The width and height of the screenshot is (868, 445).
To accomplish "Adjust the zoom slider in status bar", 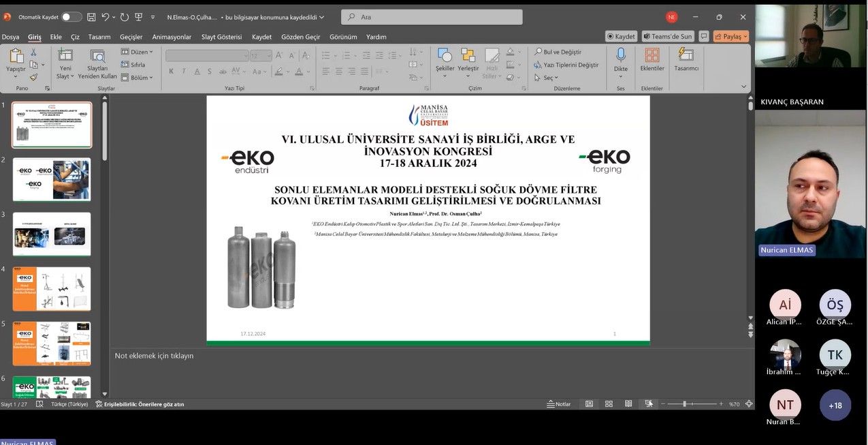I will (685, 404).
